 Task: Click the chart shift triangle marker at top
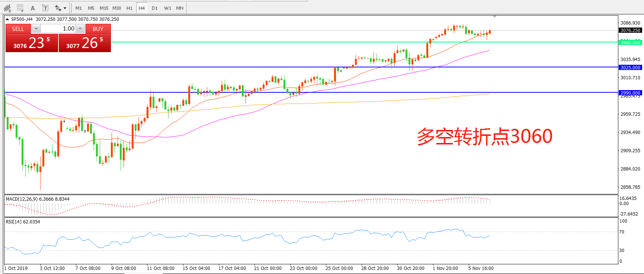(x=494, y=17)
